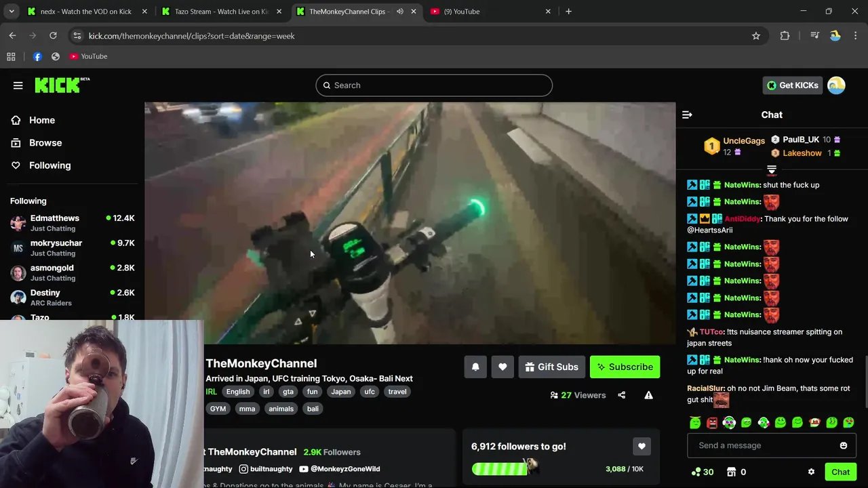Open the emoji picker in message box

[x=844, y=445]
